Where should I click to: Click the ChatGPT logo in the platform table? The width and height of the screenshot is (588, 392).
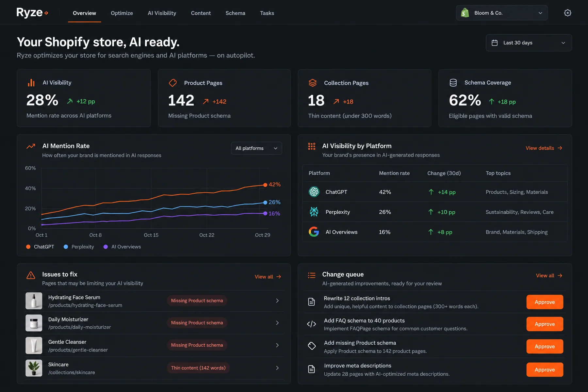314,192
